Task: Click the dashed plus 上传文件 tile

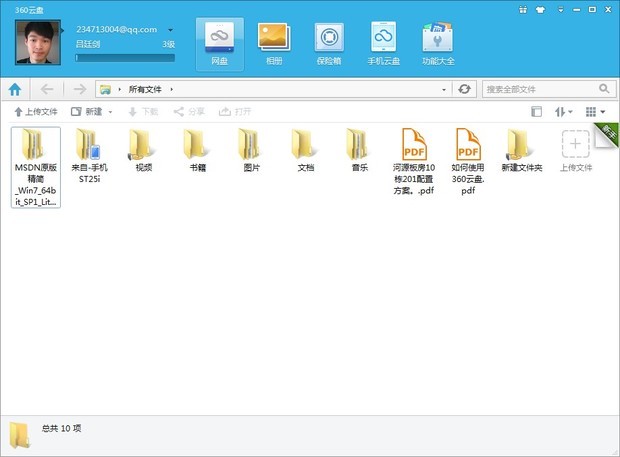Action: click(x=576, y=151)
